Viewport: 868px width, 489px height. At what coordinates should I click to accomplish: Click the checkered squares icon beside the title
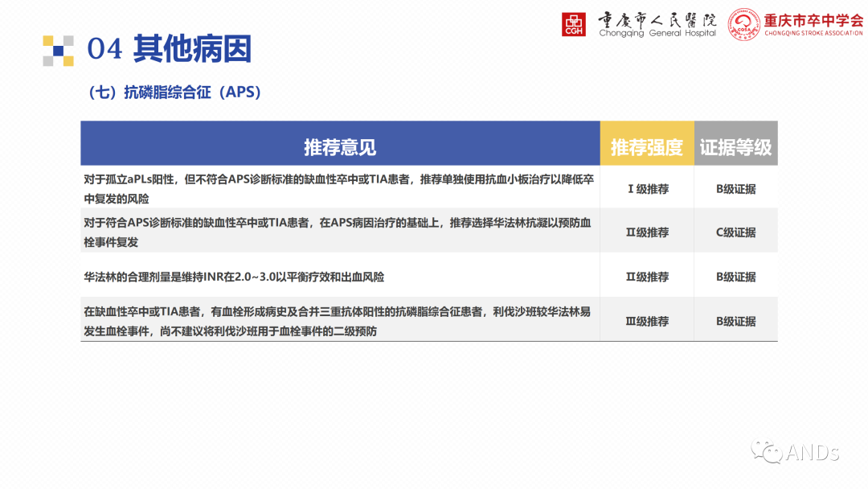click(59, 51)
